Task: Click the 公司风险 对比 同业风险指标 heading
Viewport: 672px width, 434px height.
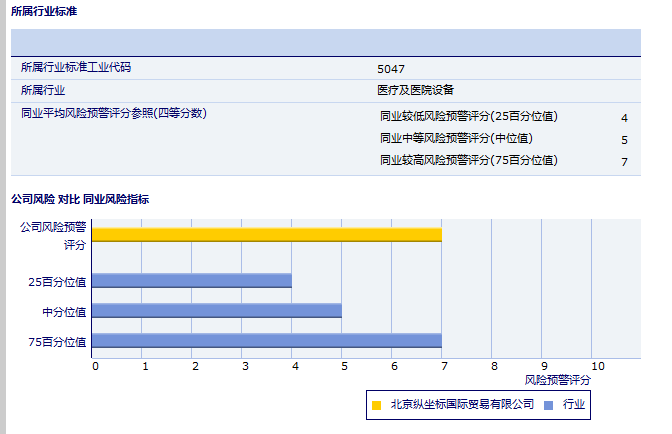Action: tap(80, 199)
